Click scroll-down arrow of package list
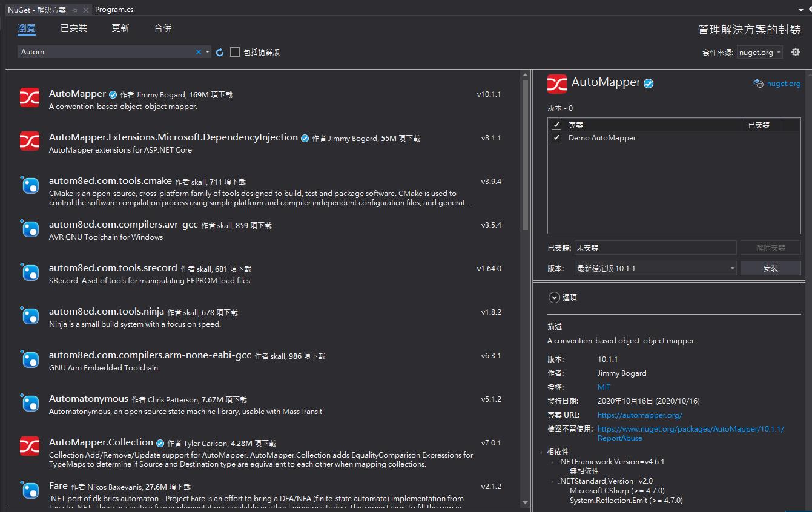Viewport: 812px width, 512px height. click(525, 502)
